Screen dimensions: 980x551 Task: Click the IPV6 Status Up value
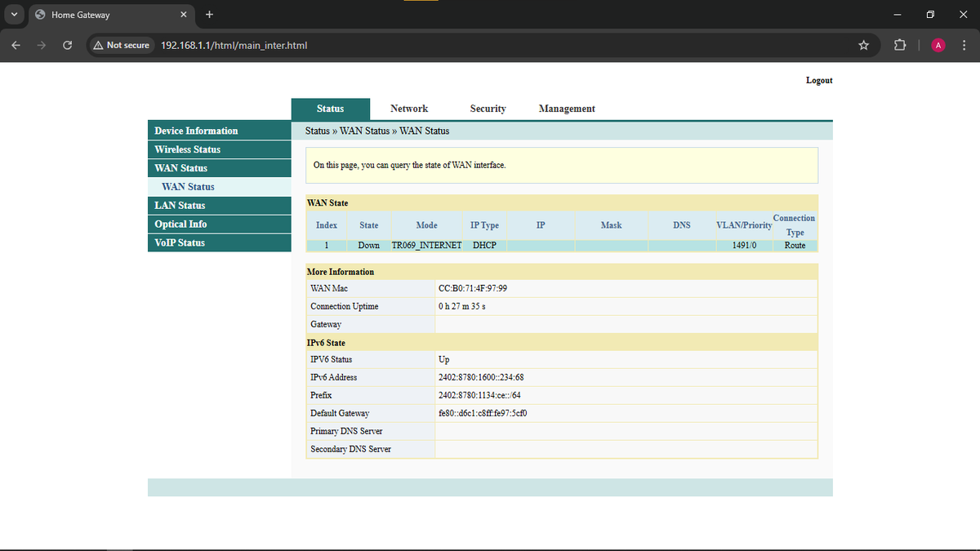[443, 359]
